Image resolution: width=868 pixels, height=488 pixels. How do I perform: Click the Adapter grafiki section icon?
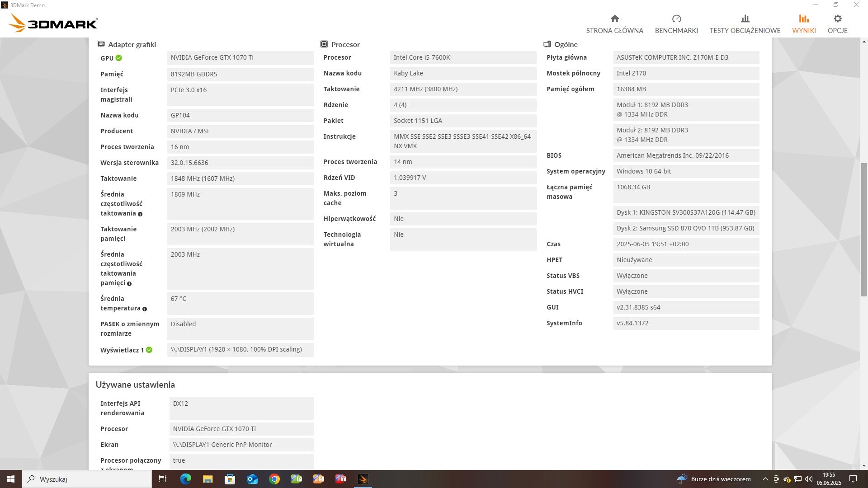click(x=101, y=44)
